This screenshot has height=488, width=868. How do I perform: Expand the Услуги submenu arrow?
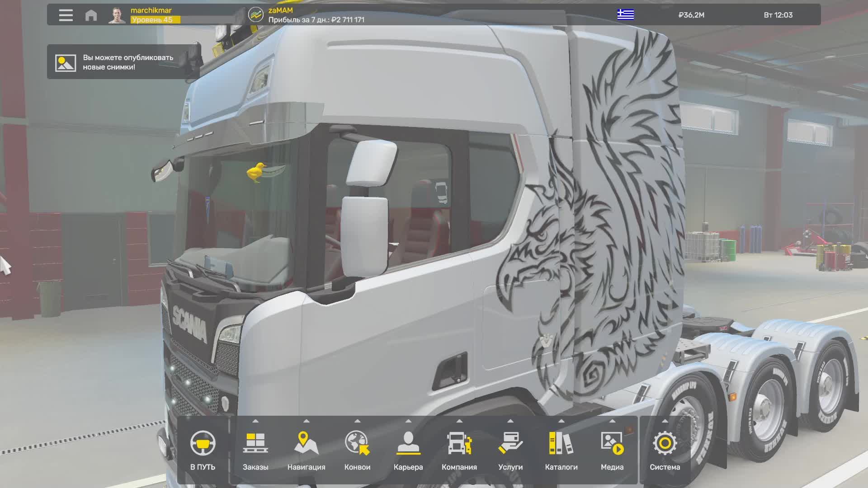[x=510, y=421]
